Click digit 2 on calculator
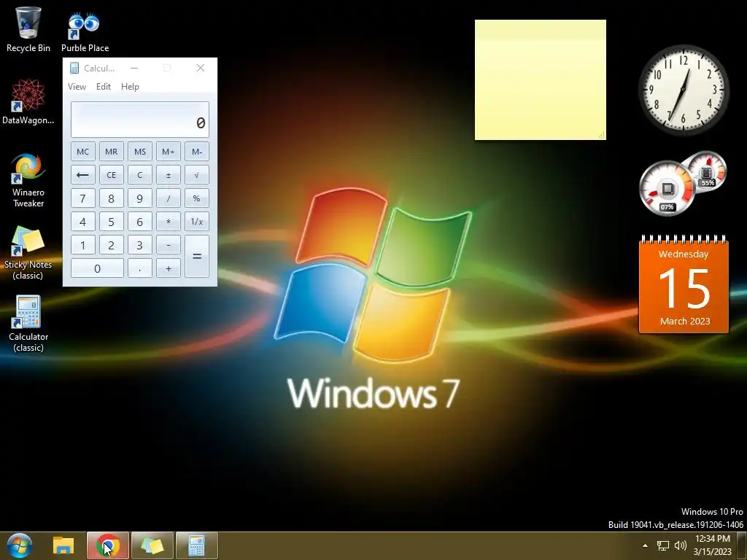Viewport: 747px width, 560px height. coord(112,245)
